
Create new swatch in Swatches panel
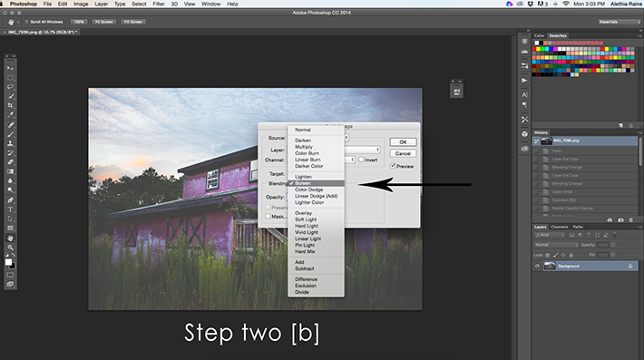point(620,126)
